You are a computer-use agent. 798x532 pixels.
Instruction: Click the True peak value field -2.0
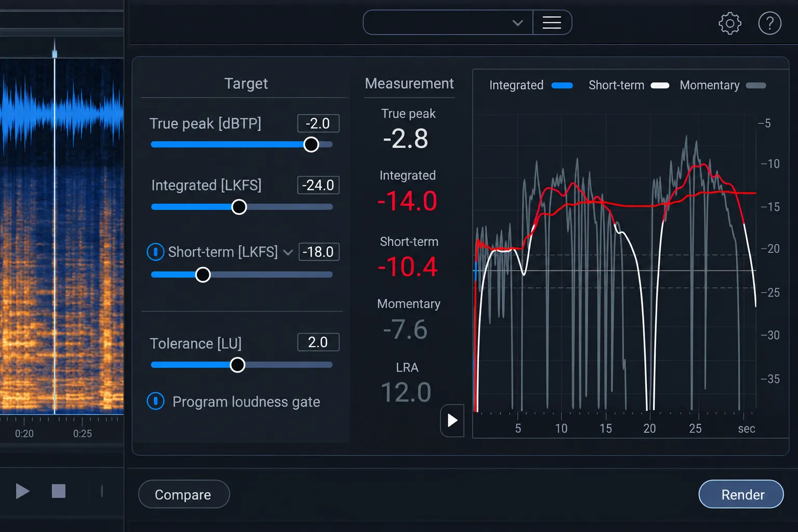318,124
